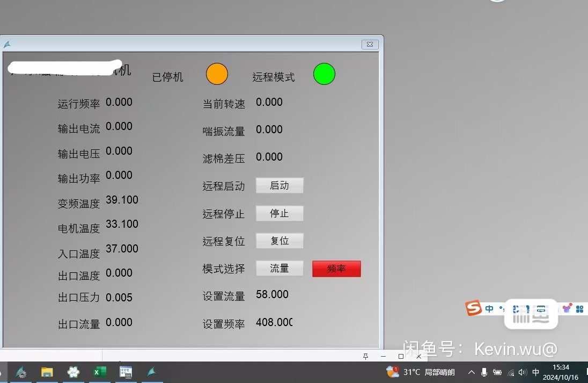Open the weather widget showing 31°C

coord(421,372)
